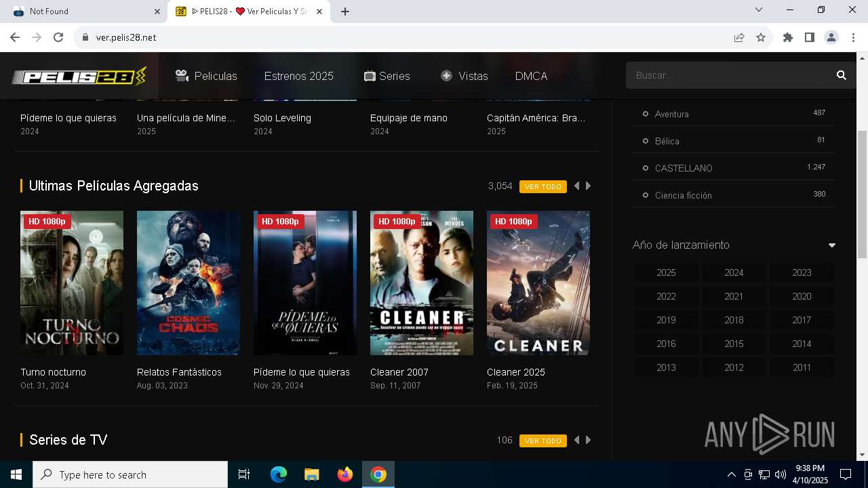
Task: Open the Vistas menu item
Action: coord(465,76)
